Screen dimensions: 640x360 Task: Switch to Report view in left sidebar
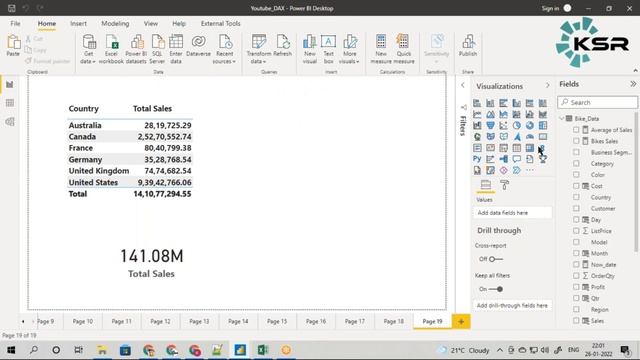[10, 84]
